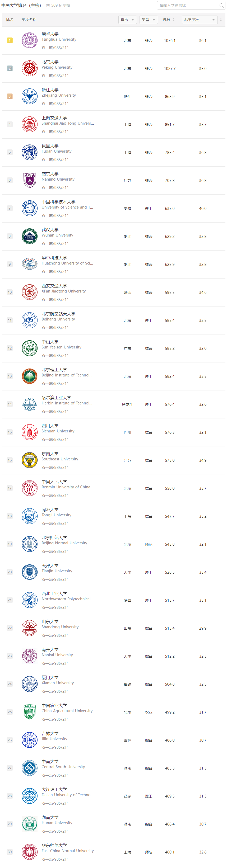This screenshot has height=868, width=227.
Task: Click the Sichuan University logo
Action: coord(29,432)
